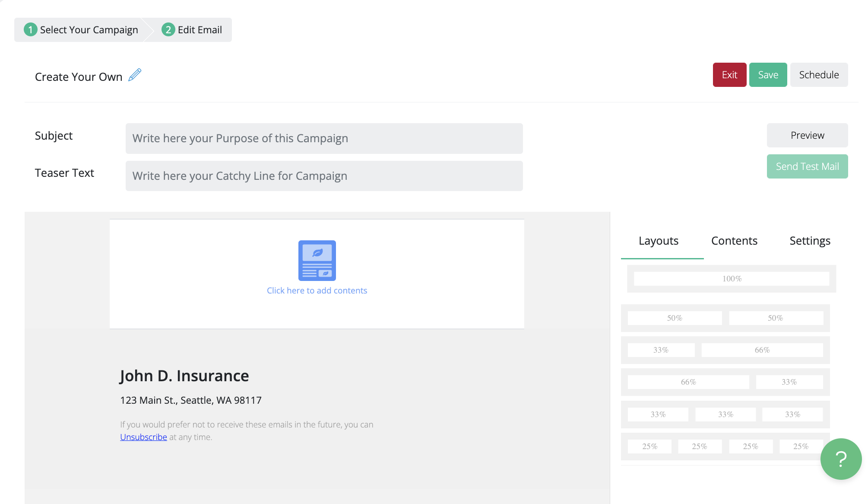Select the four-column 25% layout
The image size is (868, 504).
pyautogui.click(x=725, y=446)
